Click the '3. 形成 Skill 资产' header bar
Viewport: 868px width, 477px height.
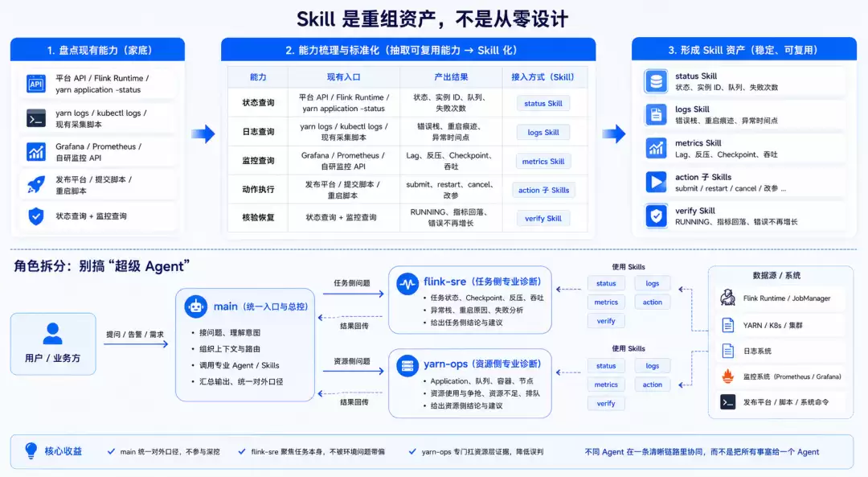[x=744, y=49]
